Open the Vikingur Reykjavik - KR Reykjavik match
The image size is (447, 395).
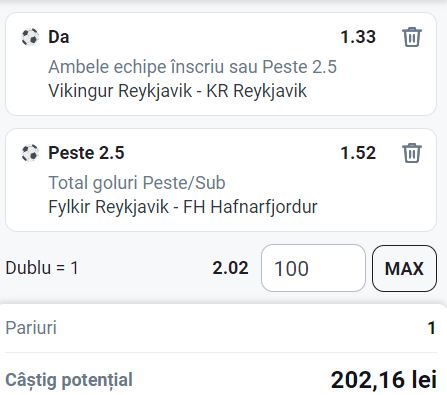[x=177, y=91]
